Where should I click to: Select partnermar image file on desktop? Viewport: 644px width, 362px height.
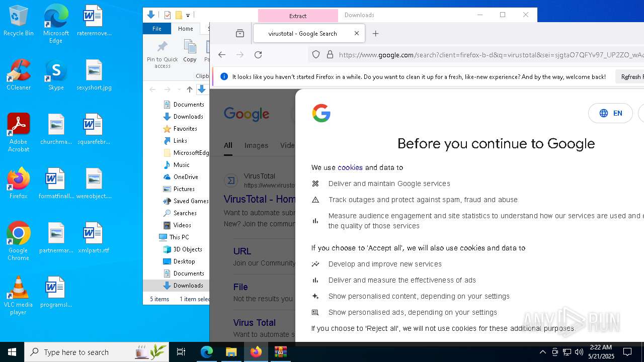(56, 238)
